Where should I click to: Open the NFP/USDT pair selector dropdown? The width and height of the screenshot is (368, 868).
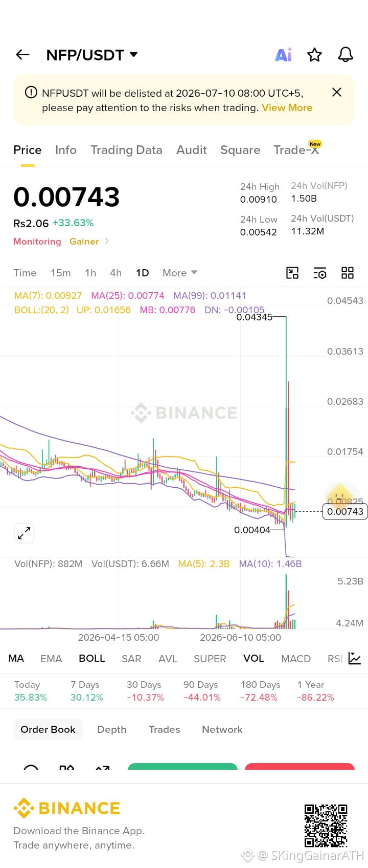tap(92, 55)
